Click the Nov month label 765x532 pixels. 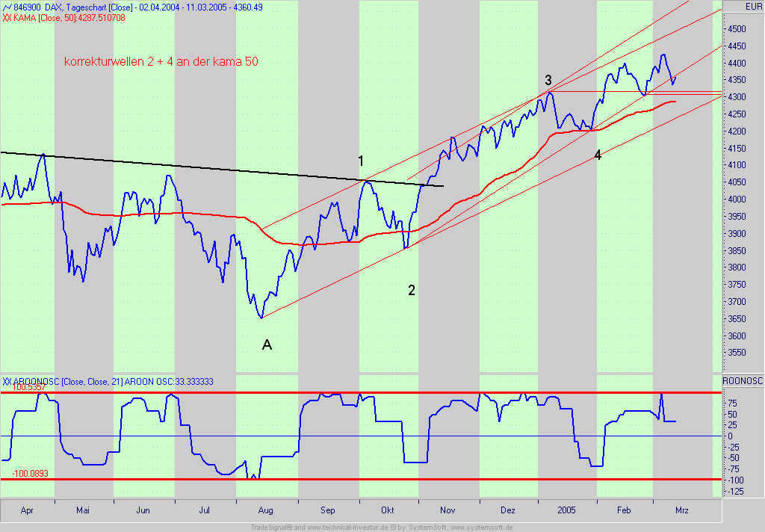(x=447, y=510)
